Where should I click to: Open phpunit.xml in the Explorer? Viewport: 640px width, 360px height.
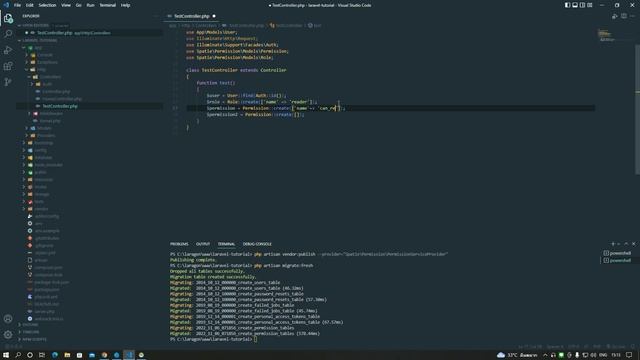tap(46, 297)
